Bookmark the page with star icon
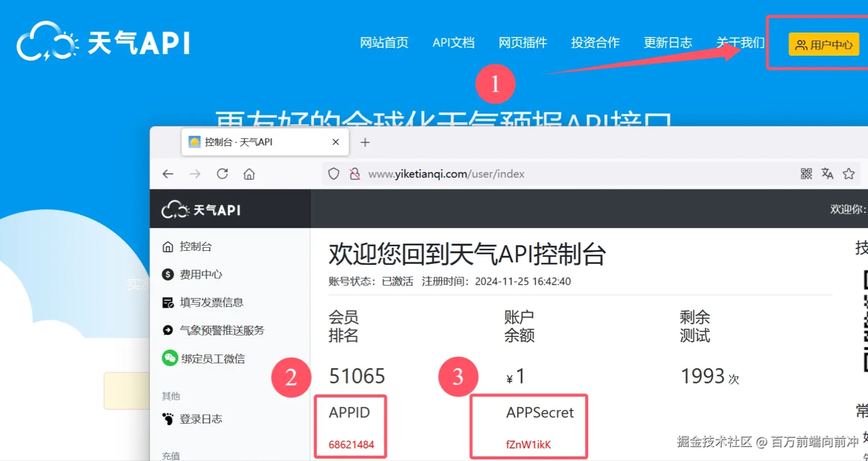 pyautogui.click(x=849, y=174)
